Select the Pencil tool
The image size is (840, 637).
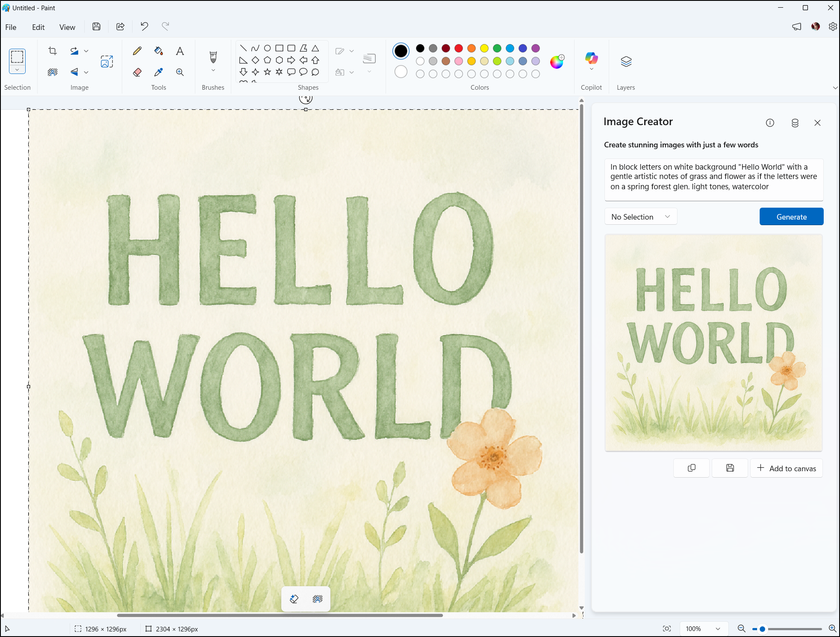tap(137, 51)
